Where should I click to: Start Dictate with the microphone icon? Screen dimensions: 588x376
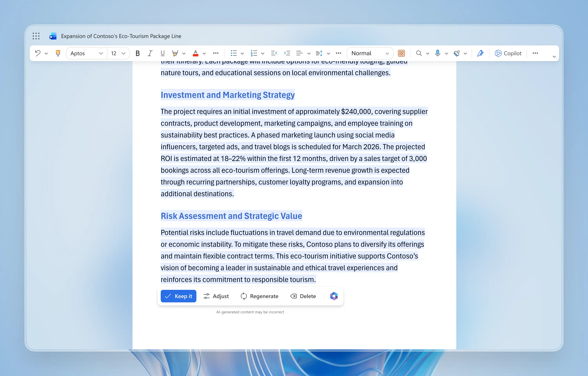tap(437, 53)
